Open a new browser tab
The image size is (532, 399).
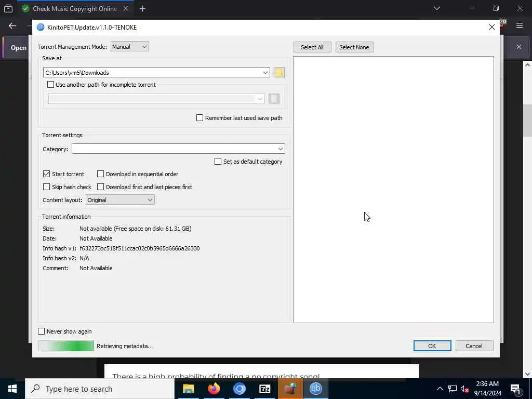coord(142,9)
